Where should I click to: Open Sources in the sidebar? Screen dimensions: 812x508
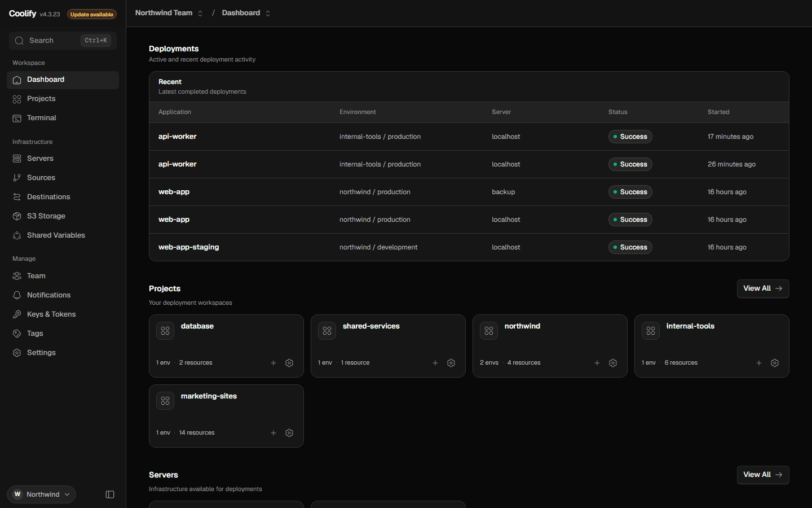click(x=63, y=178)
